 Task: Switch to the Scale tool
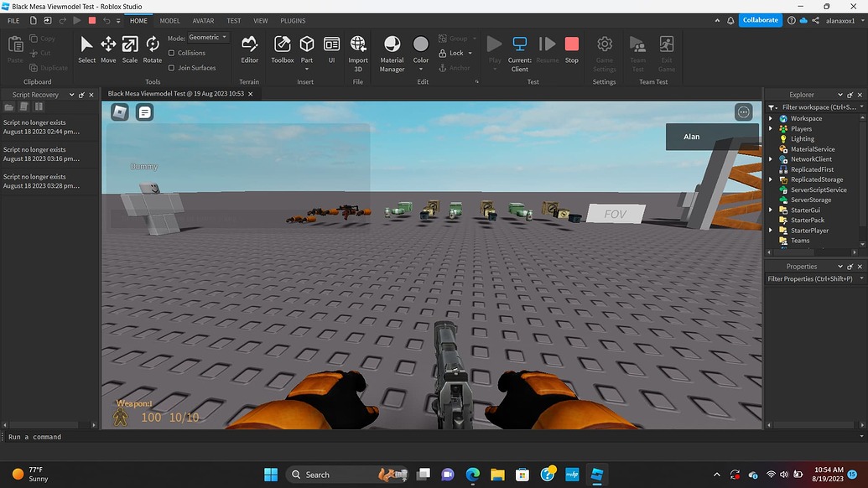pos(129,50)
